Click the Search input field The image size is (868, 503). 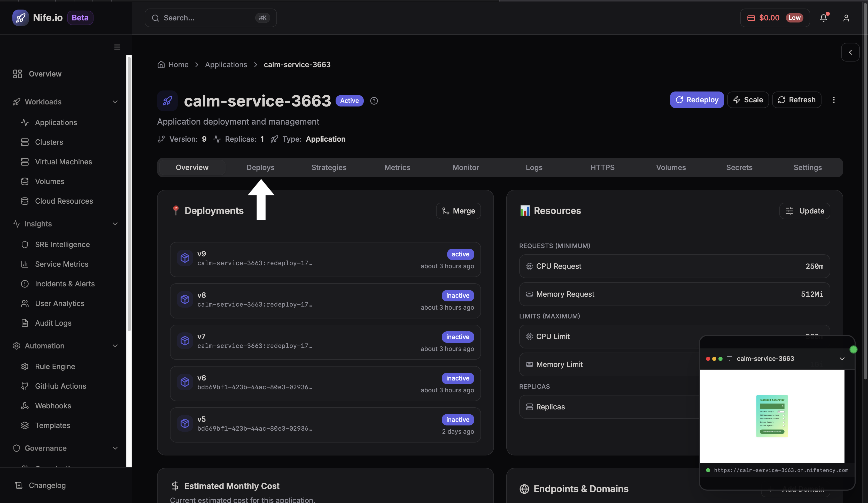(207, 18)
